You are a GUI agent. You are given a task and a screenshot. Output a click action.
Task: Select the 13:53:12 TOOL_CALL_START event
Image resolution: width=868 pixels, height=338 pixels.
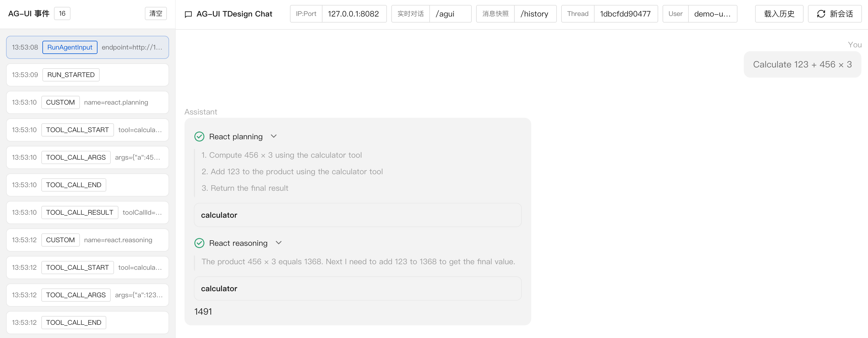click(88, 268)
